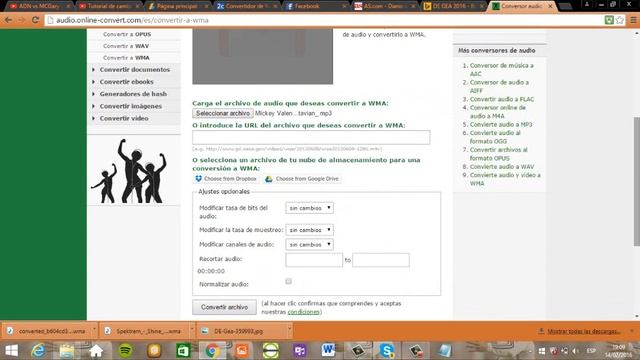Launch Internet Explorer from the taskbar
640x360 pixels.
(x=39, y=350)
